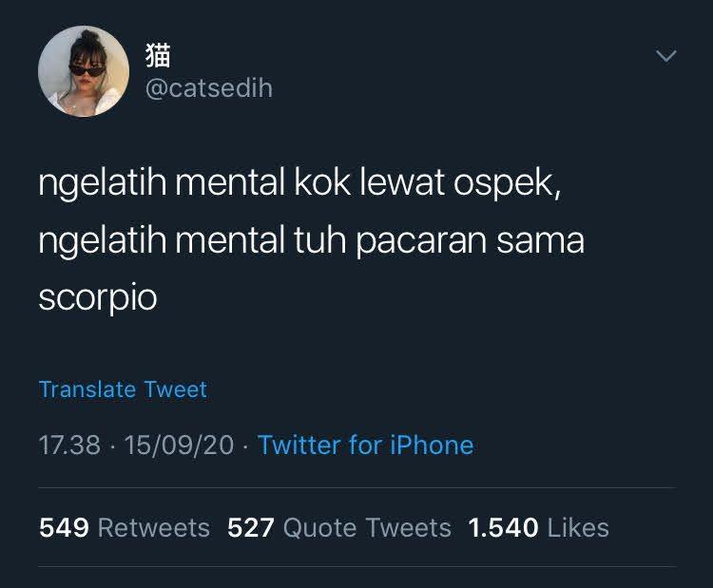Click the word 'scorpio' in the tweet
Viewport: 713px width, 588px height.
click(98, 297)
